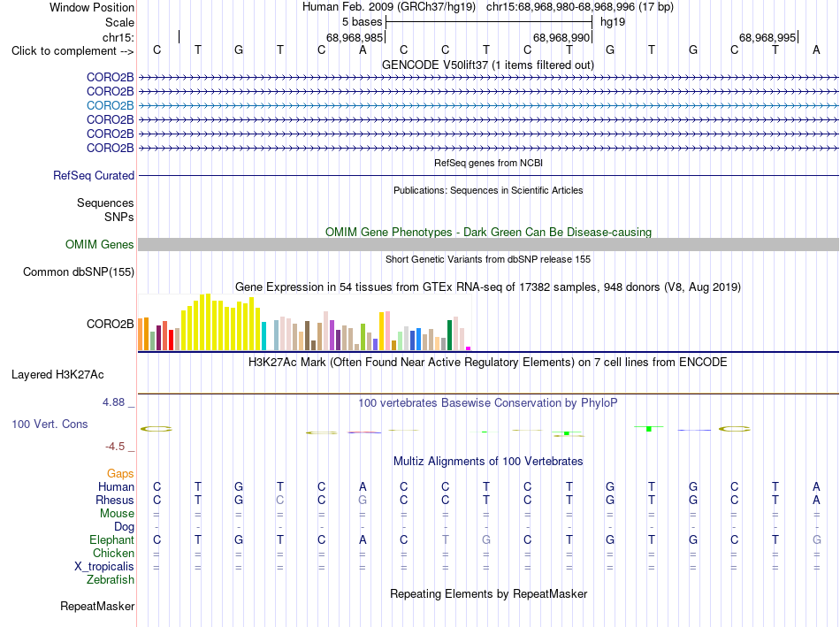Click the 'Click to complement -->' label

[x=73, y=51]
